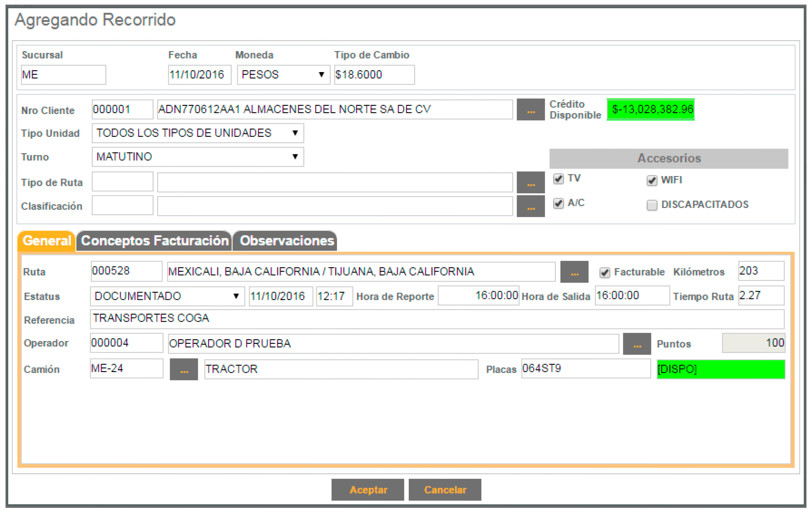The width and height of the screenshot is (812, 514).
Task: Switch to the Observaciones tab
Action: coord(286,241)
